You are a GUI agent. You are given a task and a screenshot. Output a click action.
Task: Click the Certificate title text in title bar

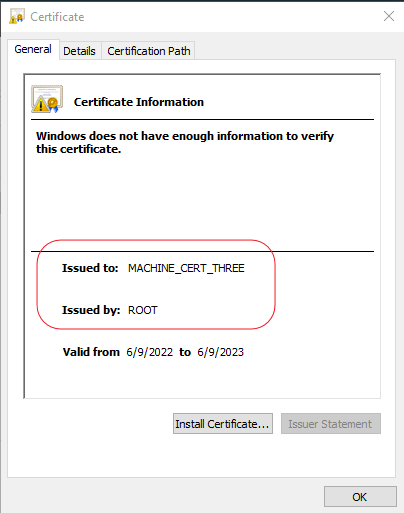57,17
